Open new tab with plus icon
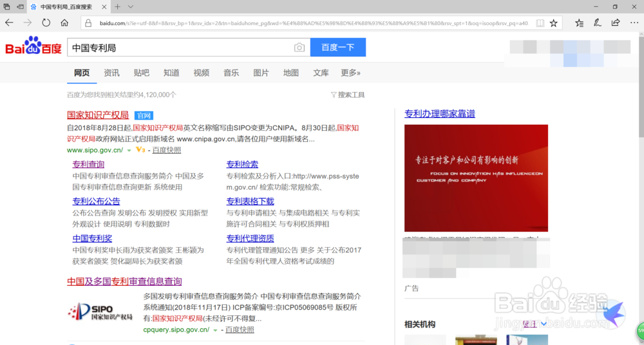 pos(118,6)
